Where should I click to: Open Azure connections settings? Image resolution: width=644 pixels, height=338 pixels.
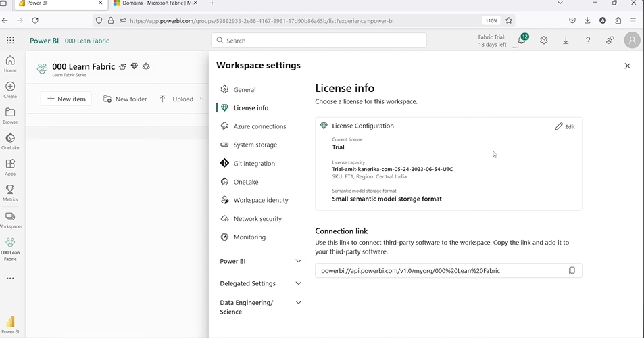[253, 126]
